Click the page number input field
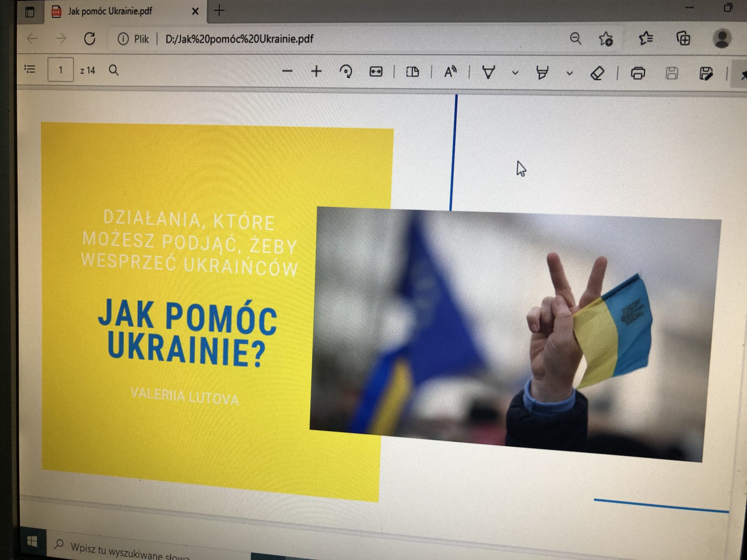747x560 pixels. tap(60, 70)
